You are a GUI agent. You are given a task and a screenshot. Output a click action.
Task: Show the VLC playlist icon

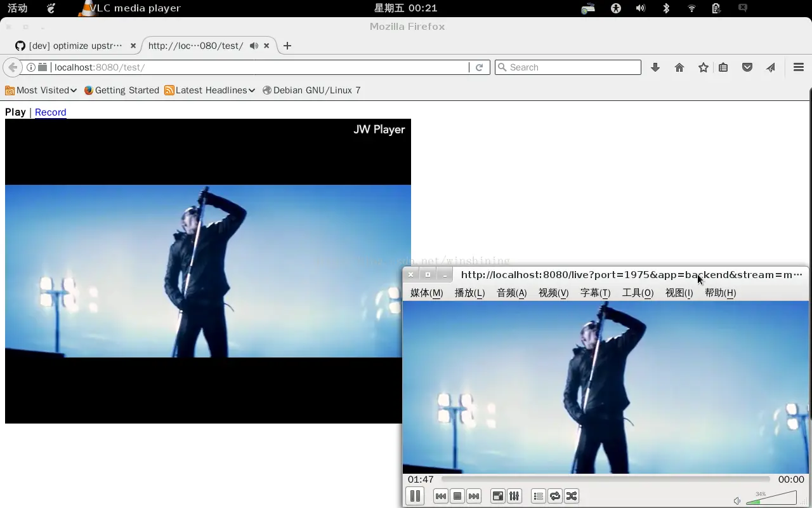(x=537, y=496)
